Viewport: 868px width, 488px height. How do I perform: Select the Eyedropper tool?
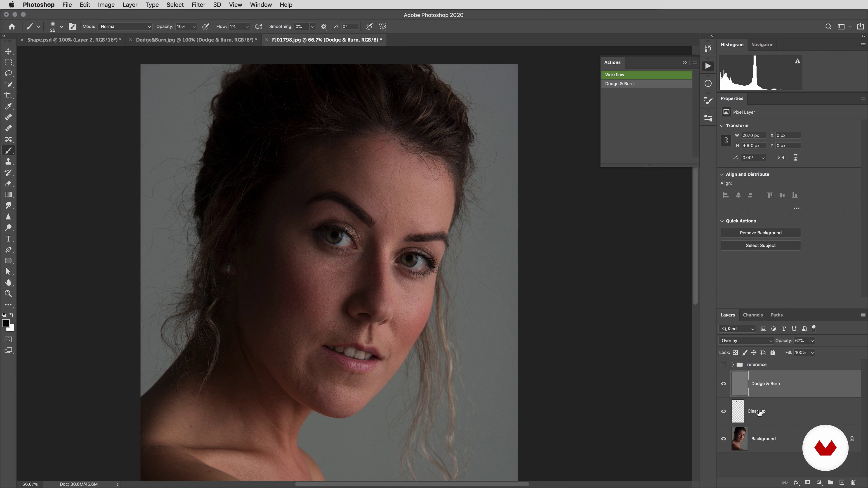pyautogui.click(x=8, y=107)
